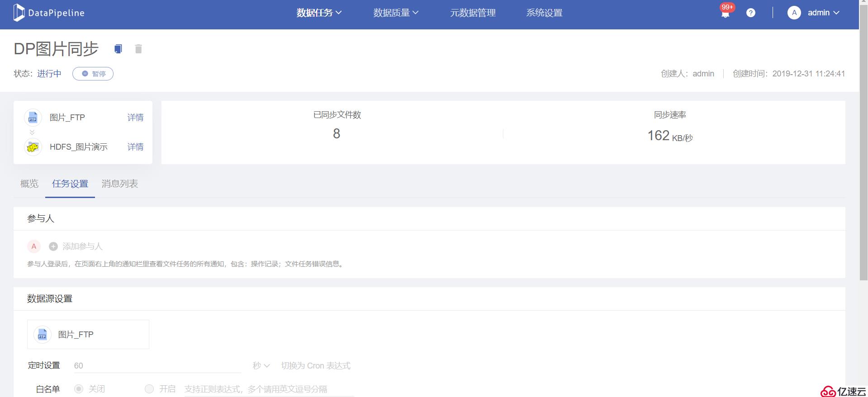Click the double chevron between source and destination

pos(32,132)
